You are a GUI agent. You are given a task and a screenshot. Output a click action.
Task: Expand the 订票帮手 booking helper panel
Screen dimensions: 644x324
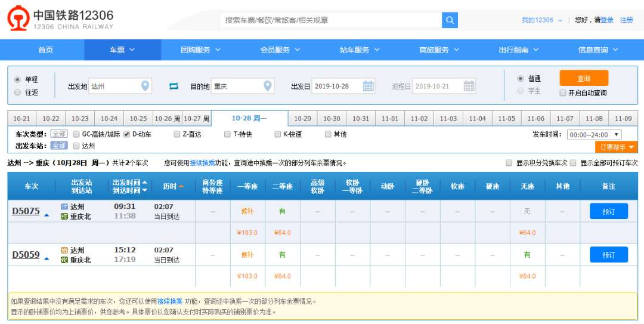click(x=617, y=147)
